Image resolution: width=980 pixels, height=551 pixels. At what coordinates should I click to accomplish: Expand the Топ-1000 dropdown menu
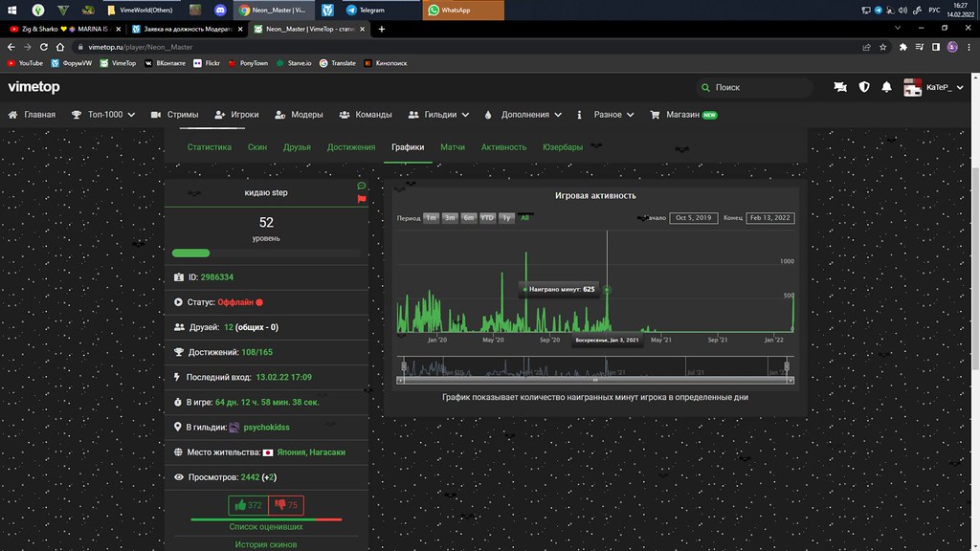103,115
